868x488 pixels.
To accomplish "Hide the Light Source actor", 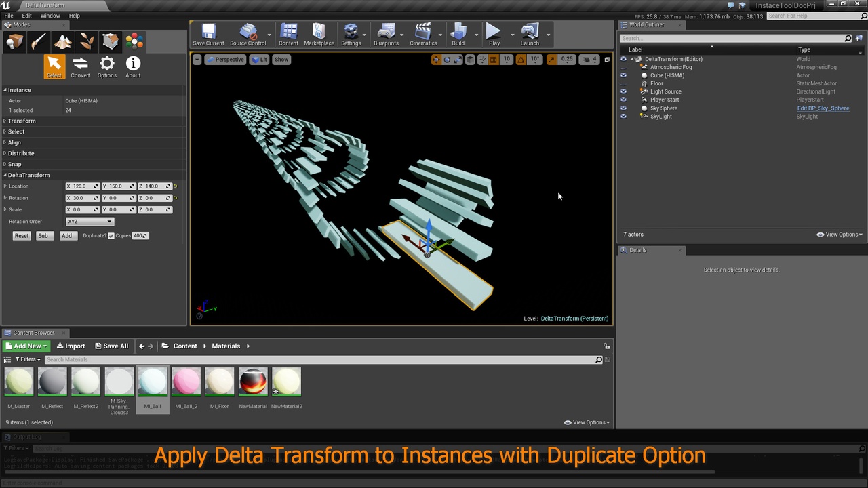I will click(623, 91).
